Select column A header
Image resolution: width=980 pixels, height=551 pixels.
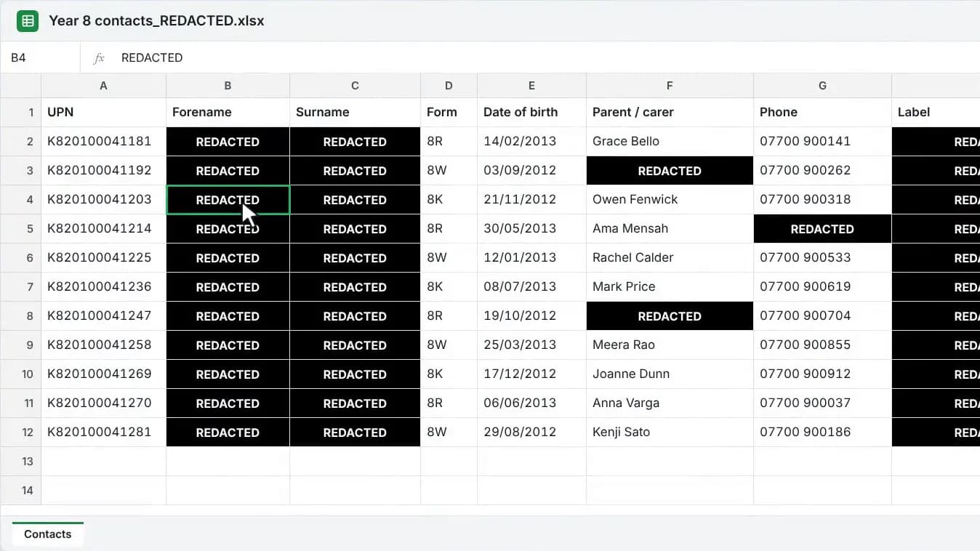pyautogui.click(x=103, y=86)
